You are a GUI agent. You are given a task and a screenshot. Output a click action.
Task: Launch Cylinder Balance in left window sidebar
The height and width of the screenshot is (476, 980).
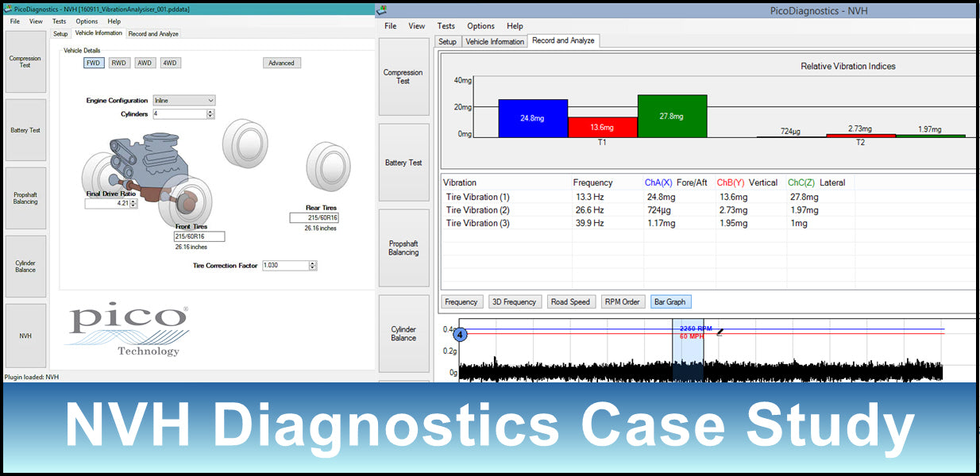25,267
